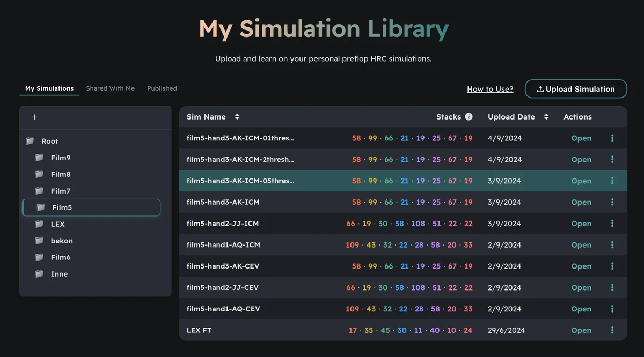644x357 pixels.
Task: Open the Inne folder
Action: coord(59,274)
